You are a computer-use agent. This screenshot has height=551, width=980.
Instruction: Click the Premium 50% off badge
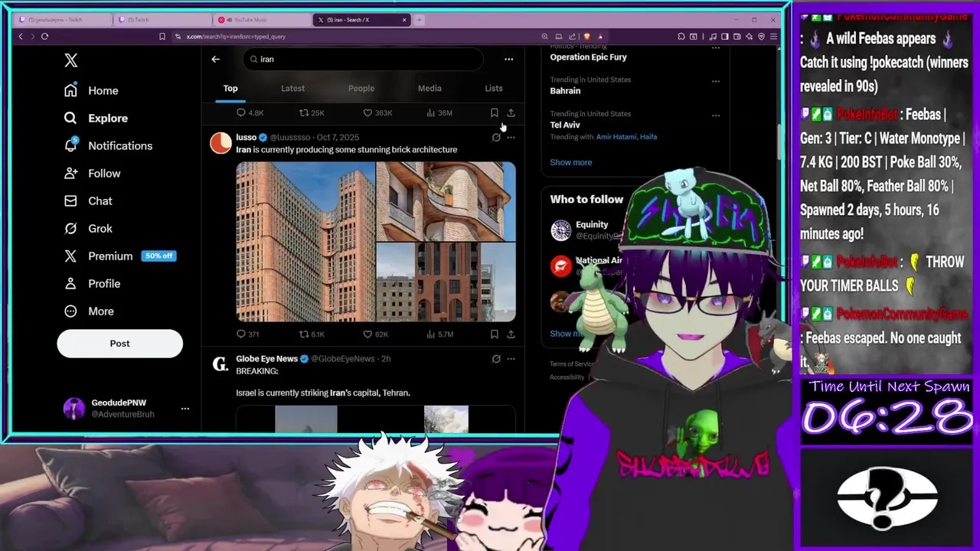pyautogui.click(x=159, y=256)
